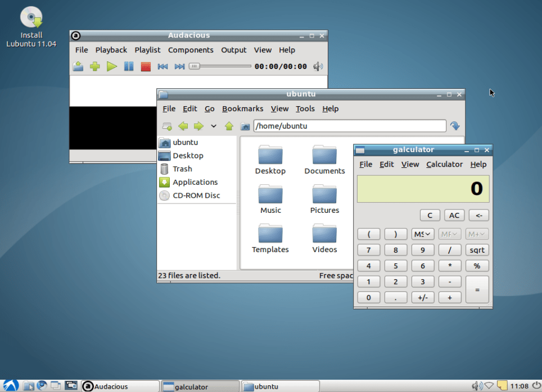Click digit 7 on galculator
542x392 pixels.
coord(368,250)
